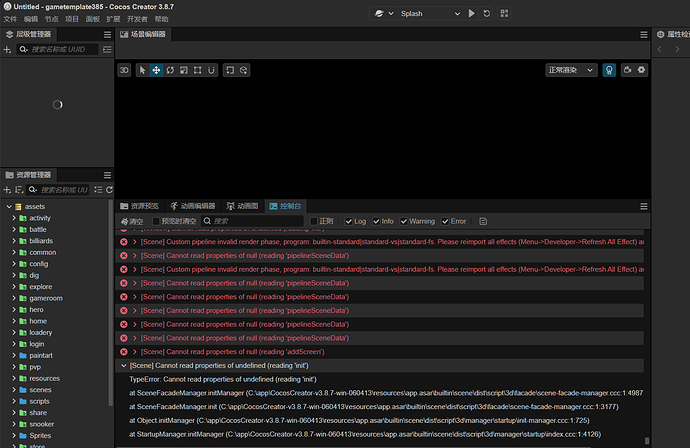
Task: Open the render mode dropdown
Action: pyautogui.click(x=571, y=70)
